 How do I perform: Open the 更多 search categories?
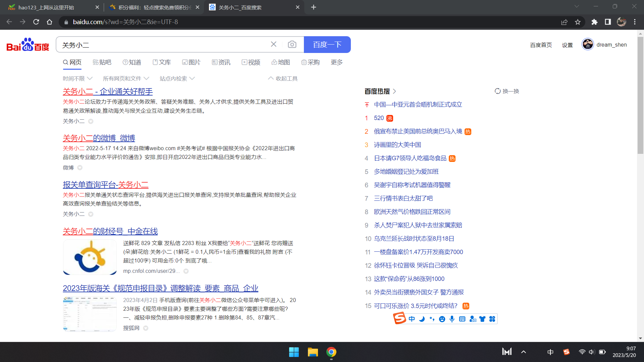[x=336, y=62]
